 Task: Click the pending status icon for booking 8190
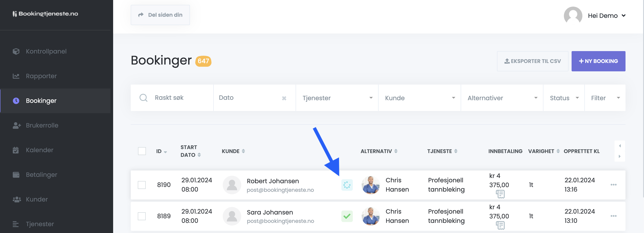click(347, 185)
